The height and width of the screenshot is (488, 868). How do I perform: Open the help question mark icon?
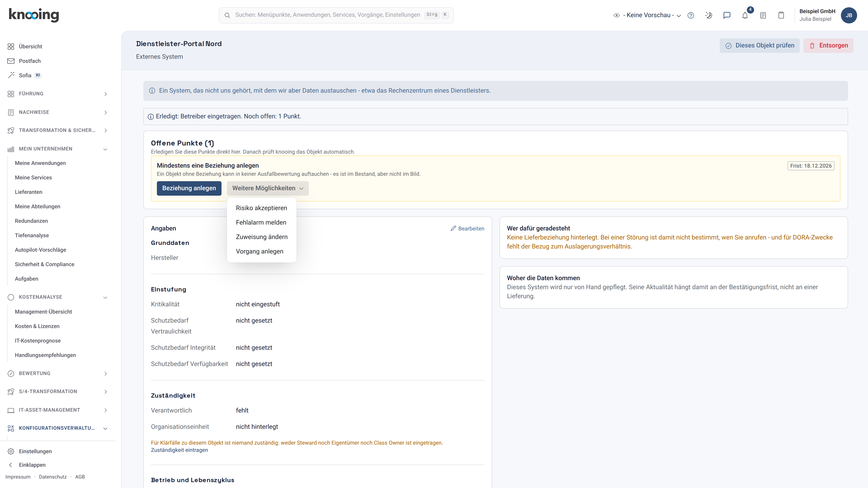691,15
